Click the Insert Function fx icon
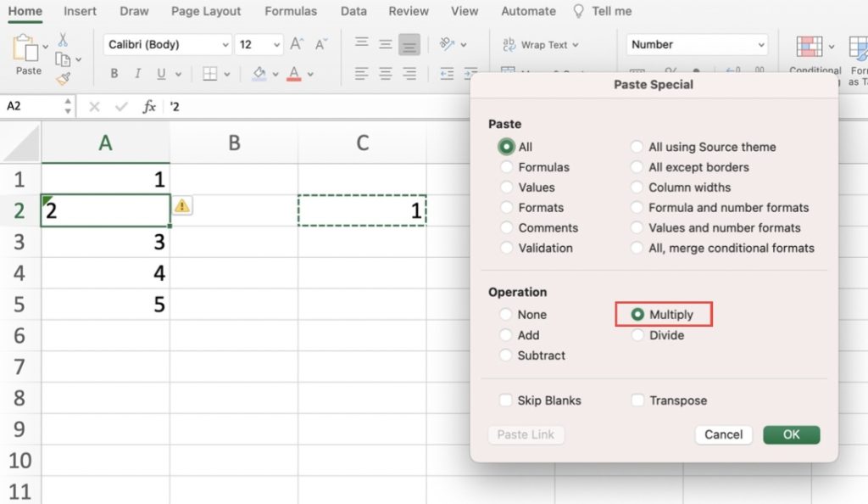The image size is (868, 504). [x=149, y=106]
